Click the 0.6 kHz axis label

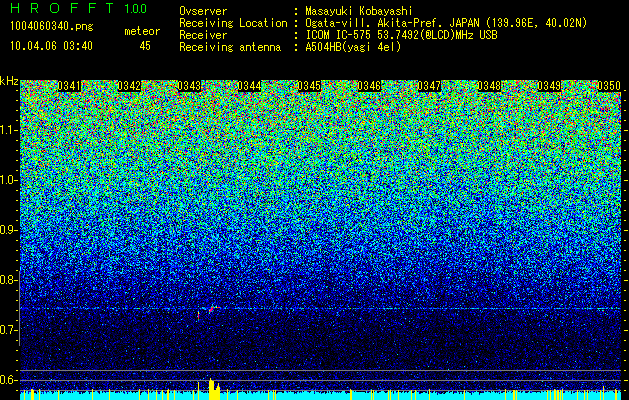(8, 380)
